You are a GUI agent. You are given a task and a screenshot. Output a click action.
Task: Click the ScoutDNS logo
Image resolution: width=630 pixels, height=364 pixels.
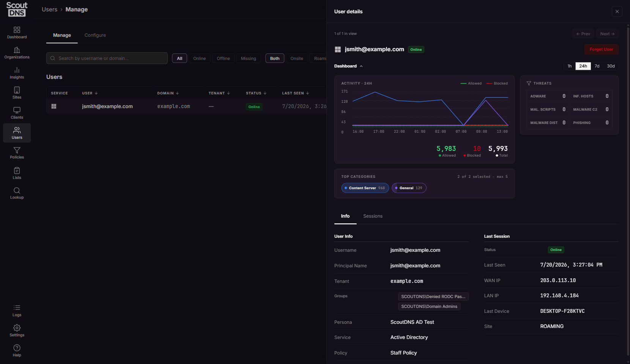pos(17,9)
